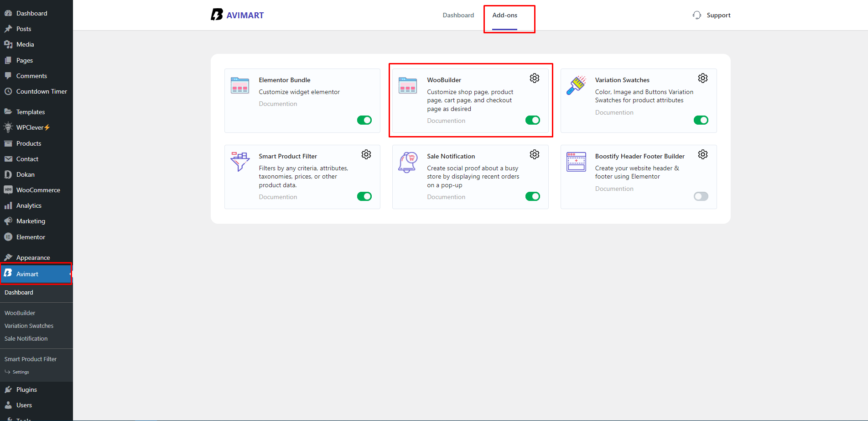
Task: Select the Avimart menu item in sidebar
Action: click(x=36, y=274)
